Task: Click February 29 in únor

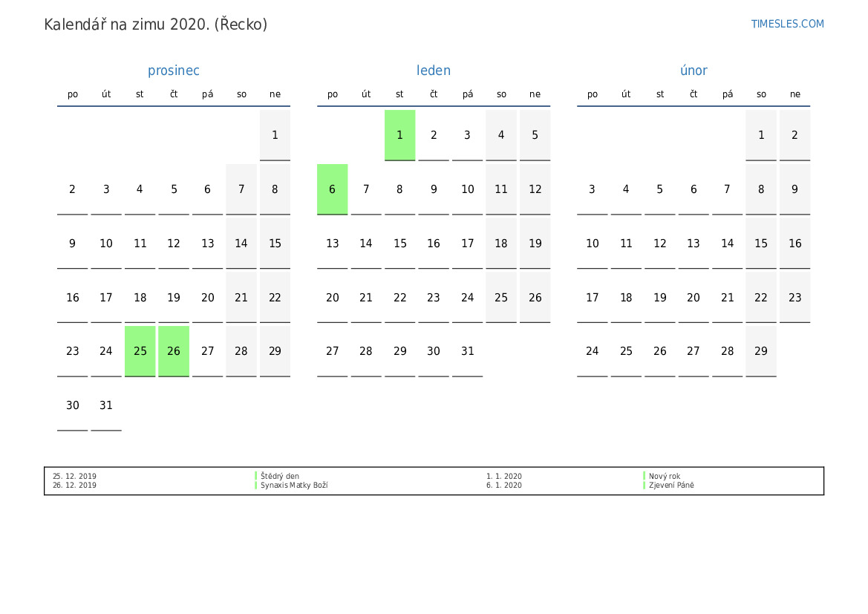Action: [761, 351]
